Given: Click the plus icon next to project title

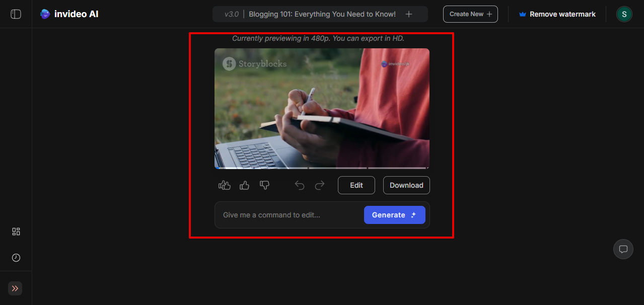Looking at the screenshot, I should point(408,14).
